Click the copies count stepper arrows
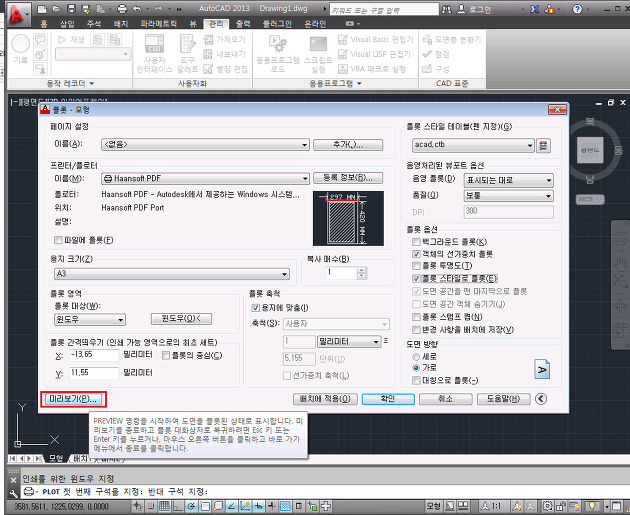Screen dimensions: 630x515 pos(361,273)
